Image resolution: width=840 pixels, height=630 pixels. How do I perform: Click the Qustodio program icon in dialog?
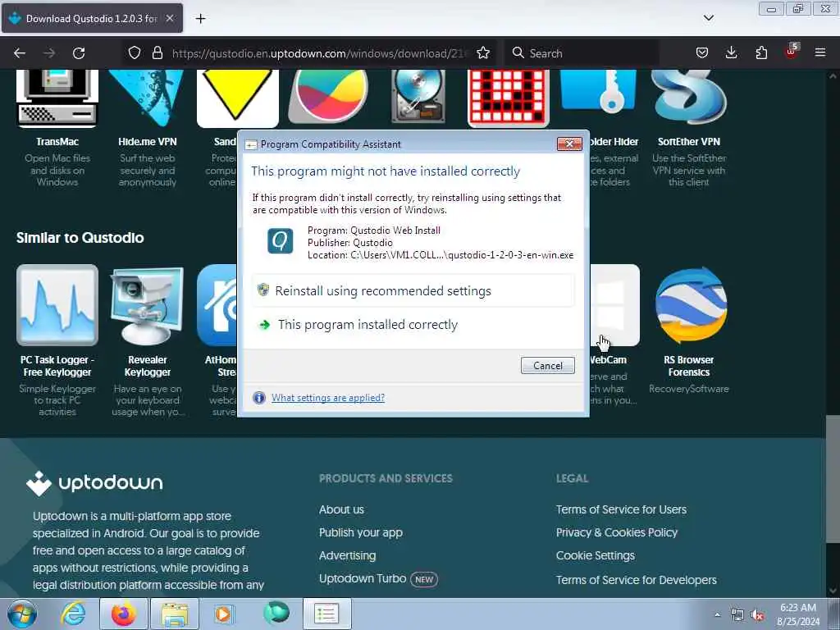281,241
